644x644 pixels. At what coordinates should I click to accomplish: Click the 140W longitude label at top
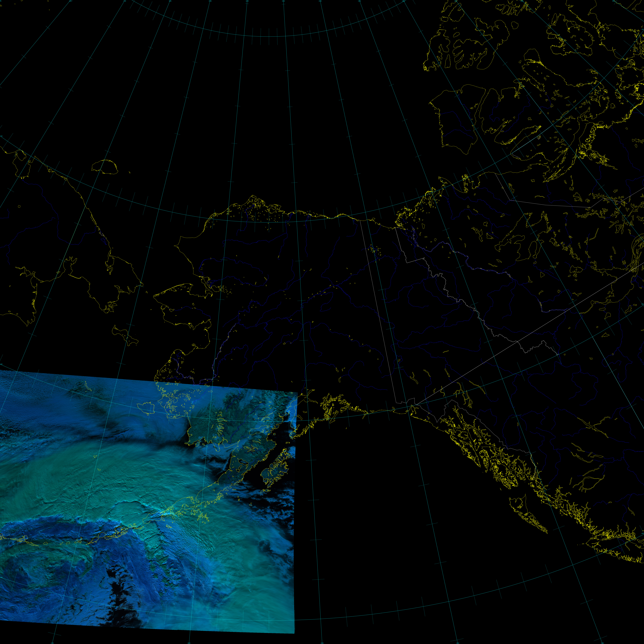tap(320, 1)
